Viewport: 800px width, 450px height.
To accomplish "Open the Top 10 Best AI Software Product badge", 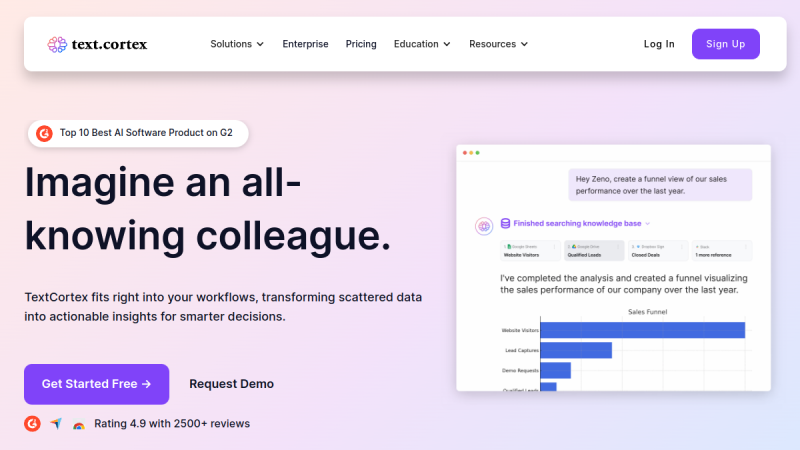I will (138, 134).
